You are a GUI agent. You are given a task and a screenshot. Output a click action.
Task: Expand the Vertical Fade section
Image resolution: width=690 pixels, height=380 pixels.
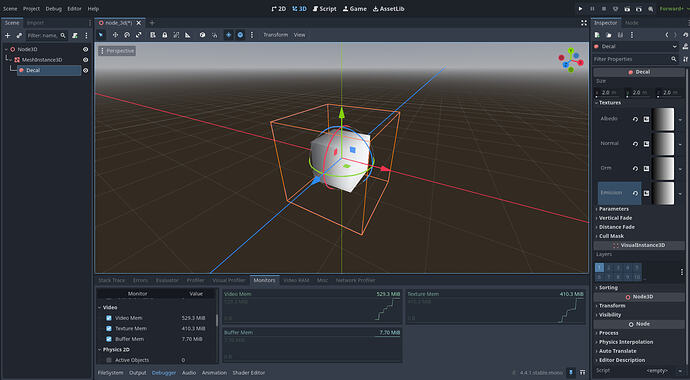tap(638, 218)
